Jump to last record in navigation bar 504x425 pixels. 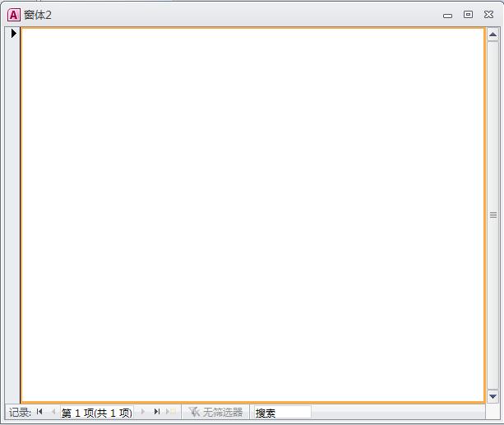pyautogui.click(x=157, y=412)
